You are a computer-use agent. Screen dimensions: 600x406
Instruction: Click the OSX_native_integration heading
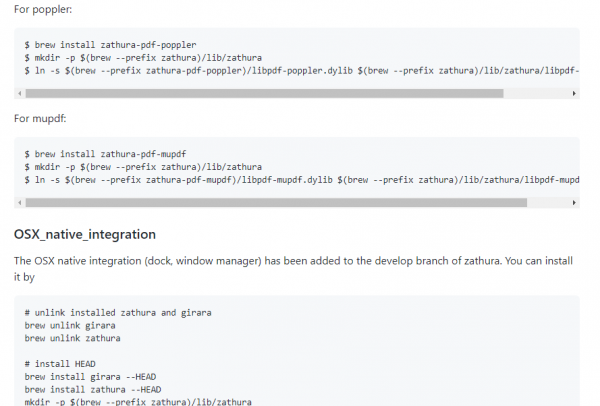85,235
